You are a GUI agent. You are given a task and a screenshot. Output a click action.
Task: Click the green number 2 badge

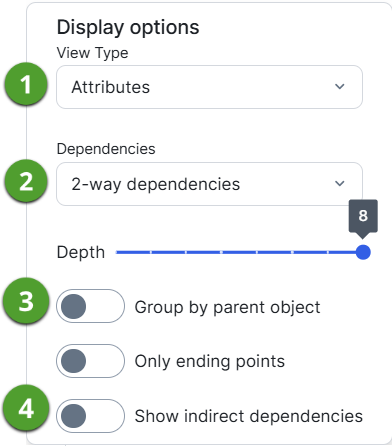coord(26,181)
